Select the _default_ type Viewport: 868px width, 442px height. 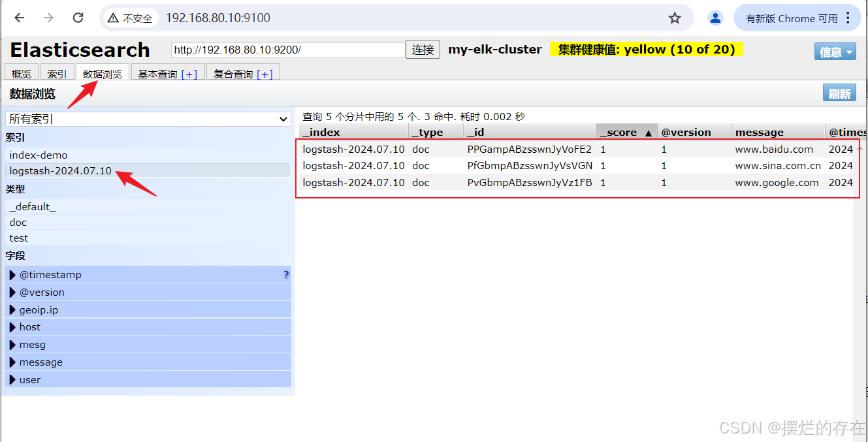pos(148,207)
